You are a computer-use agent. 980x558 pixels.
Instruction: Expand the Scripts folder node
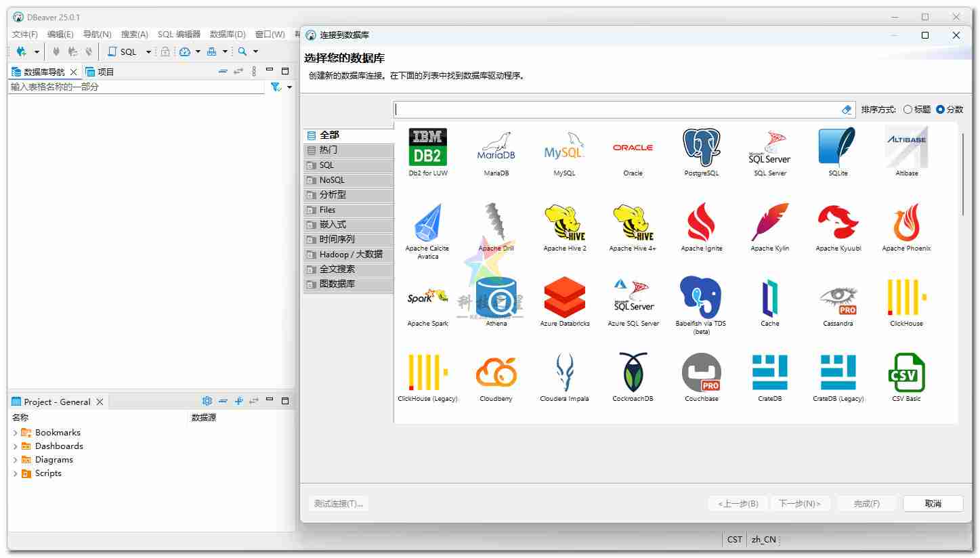[16, 473]
